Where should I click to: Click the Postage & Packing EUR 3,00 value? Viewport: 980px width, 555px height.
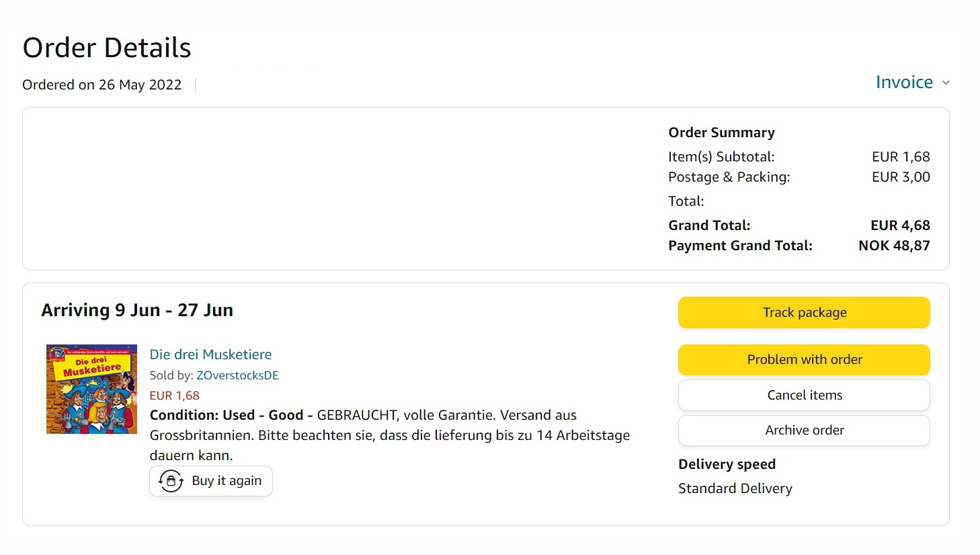coord(901,177)
